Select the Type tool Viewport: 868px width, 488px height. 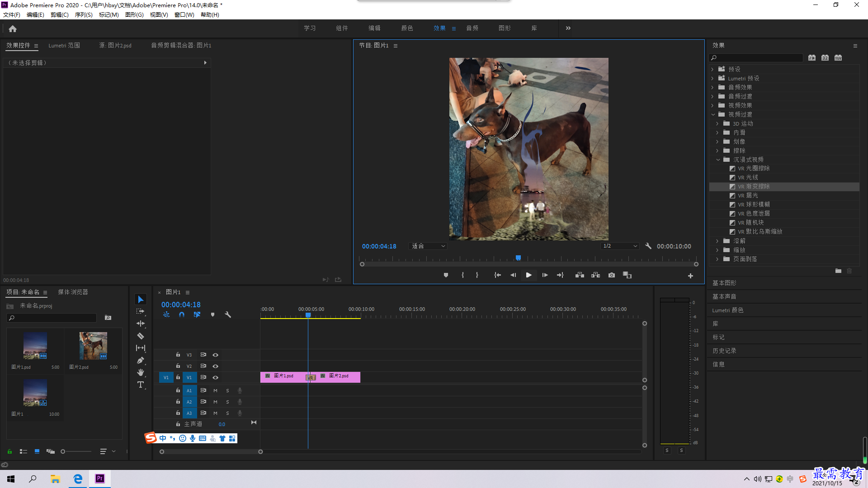141,385
